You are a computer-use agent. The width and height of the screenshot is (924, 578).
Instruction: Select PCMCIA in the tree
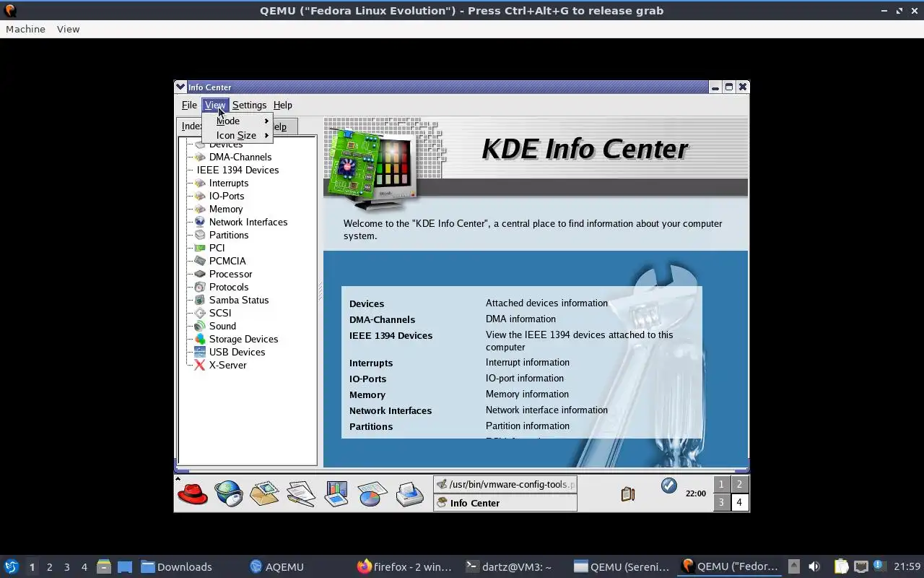pos(227,261)
